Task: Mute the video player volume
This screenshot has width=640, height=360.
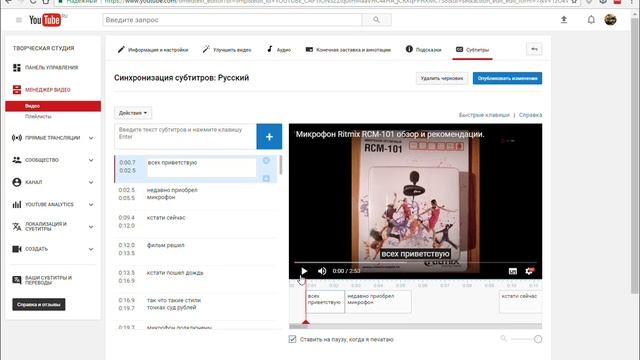Action: tap(322, 271)
